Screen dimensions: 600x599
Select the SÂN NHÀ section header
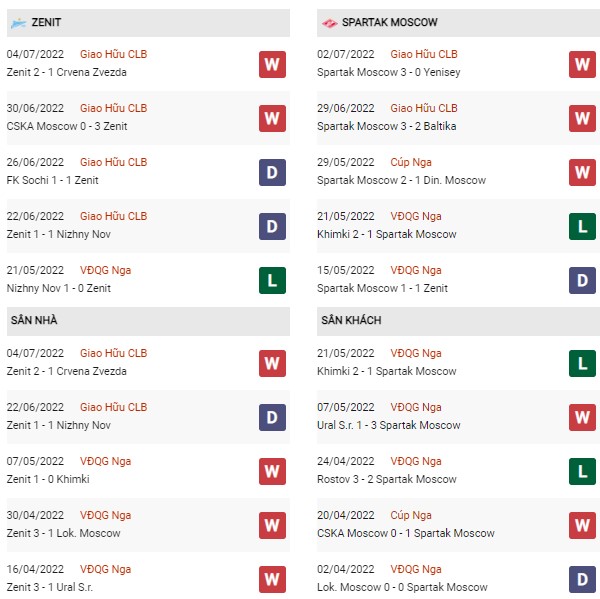148,321
